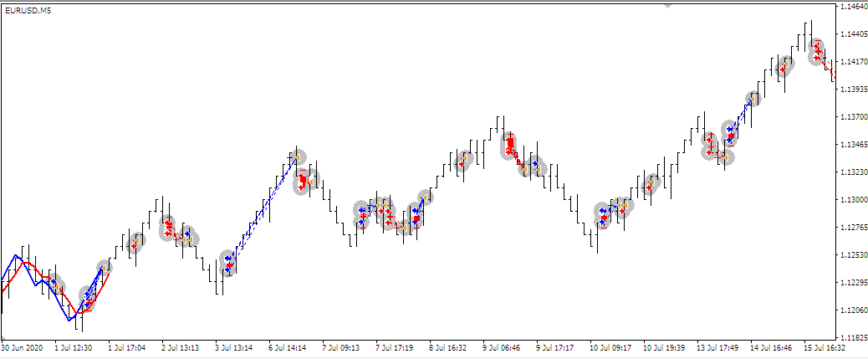Click the 9 Jul 06:46 time label
Viewport: 868px width, 359px height.
pyautogui.click(x=500, y=346)
